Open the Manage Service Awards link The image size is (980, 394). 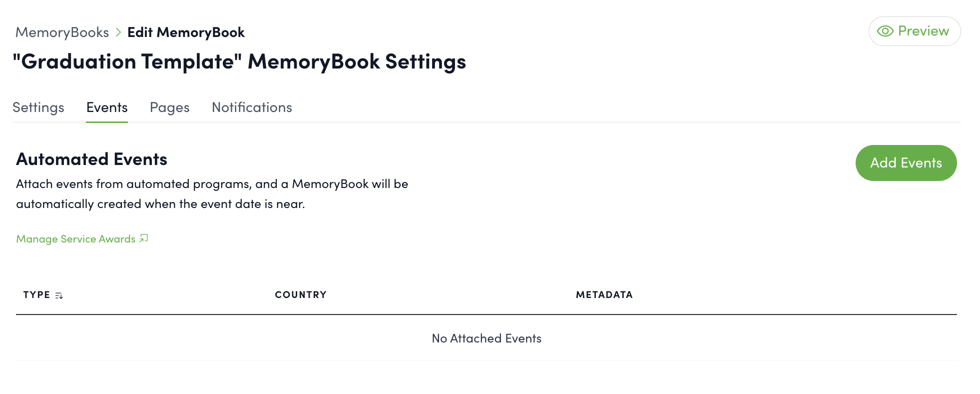tap(76, 239)
